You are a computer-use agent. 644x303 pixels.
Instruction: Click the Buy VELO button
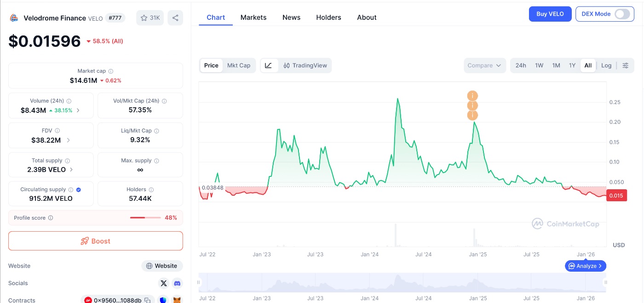[x=550, y=14]
